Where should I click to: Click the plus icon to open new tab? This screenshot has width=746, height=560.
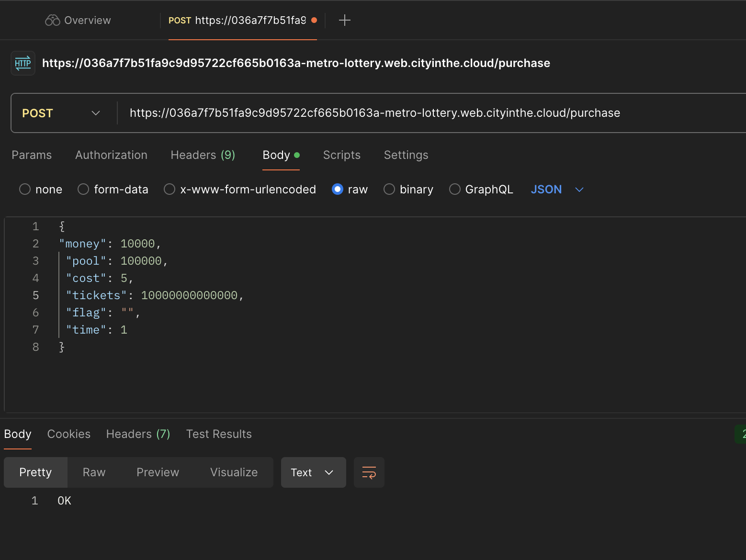[344, 20]
